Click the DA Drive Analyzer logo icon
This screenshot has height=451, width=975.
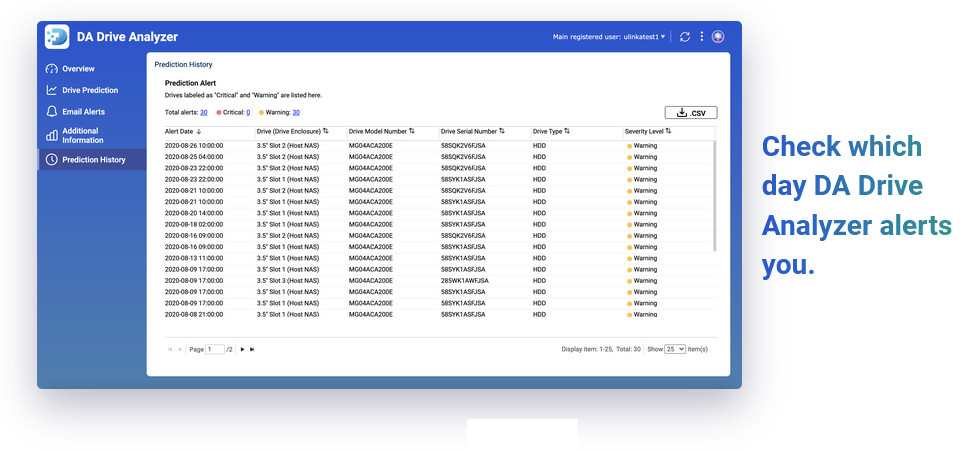(57, 37)
